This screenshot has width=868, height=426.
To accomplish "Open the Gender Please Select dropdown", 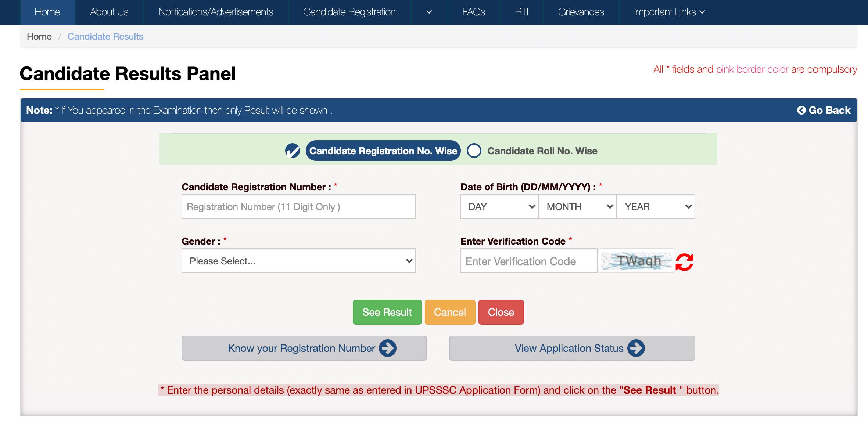I will [299, 261].
